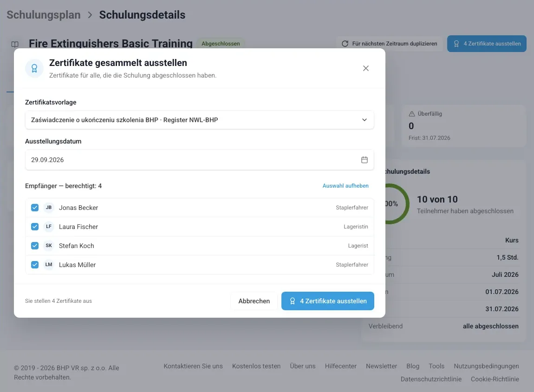Open Hilfecenter footer link
534x392 pixels.
pyautogui.click(x=340, y=366)
